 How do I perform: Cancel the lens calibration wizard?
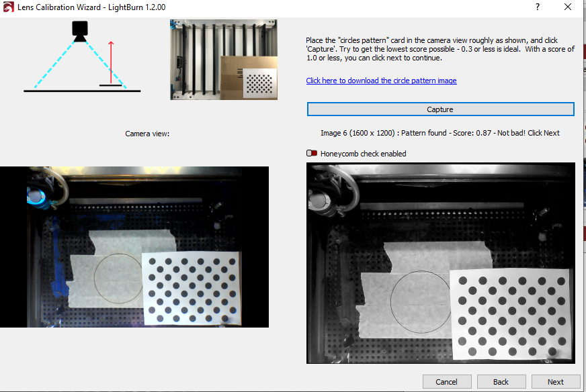tap(447, 381)
